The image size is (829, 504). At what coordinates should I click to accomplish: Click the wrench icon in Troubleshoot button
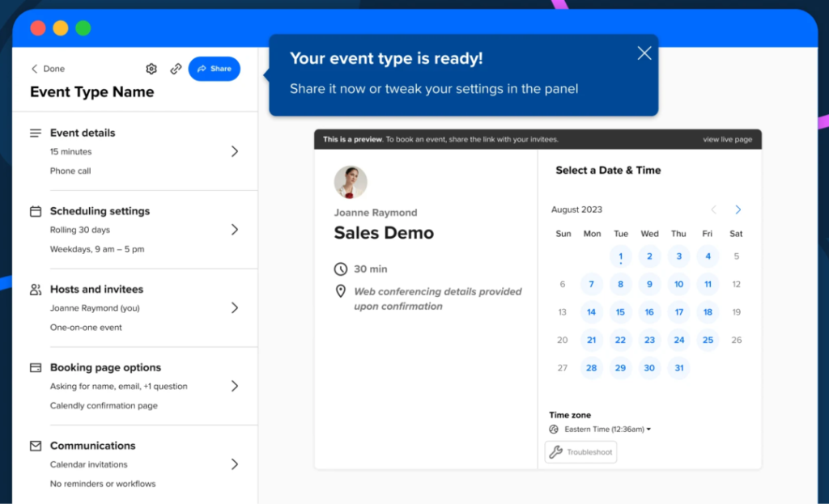click(555, 452)
